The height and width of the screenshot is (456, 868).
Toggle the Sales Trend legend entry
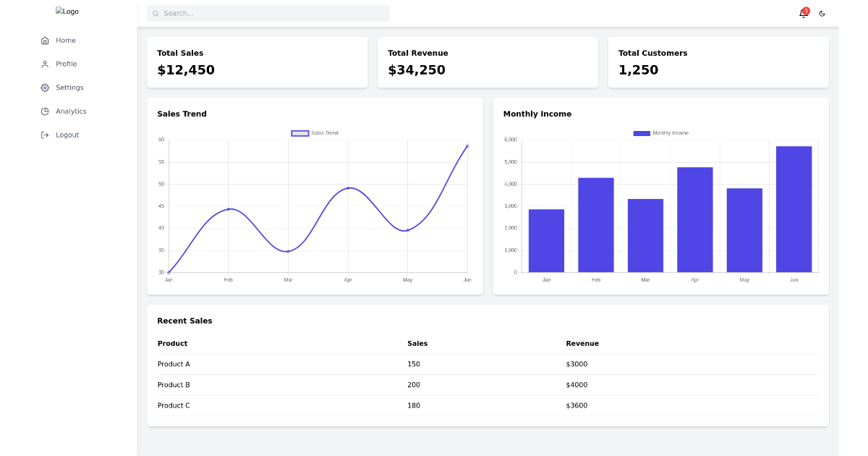pos(315,133)
